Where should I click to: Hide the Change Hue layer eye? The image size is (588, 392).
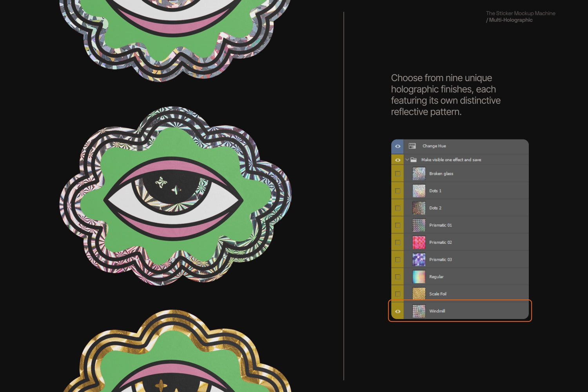click(397, 146)
